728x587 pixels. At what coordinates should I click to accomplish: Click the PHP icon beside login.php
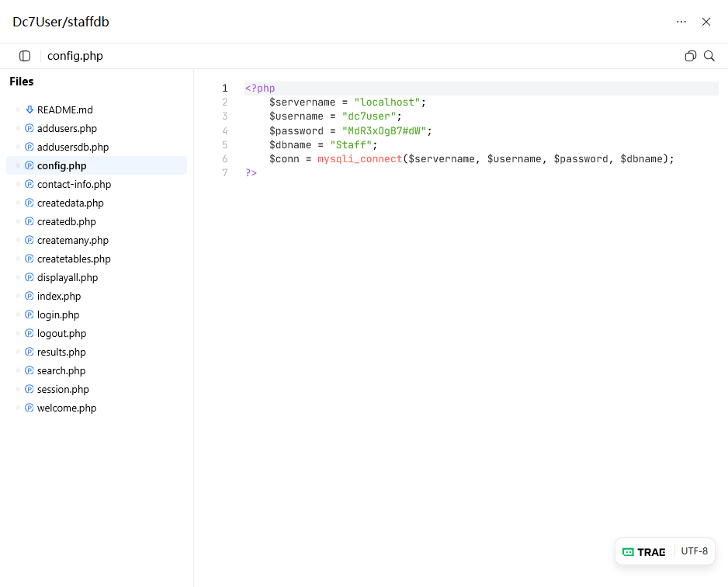pos(29,315)
